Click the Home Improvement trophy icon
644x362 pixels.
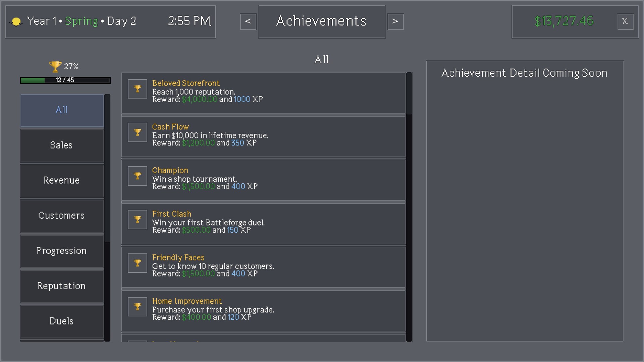[138, 307]
